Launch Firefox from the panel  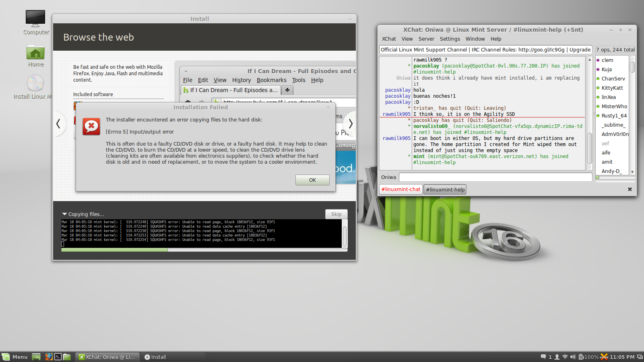[x=49, y=357]
